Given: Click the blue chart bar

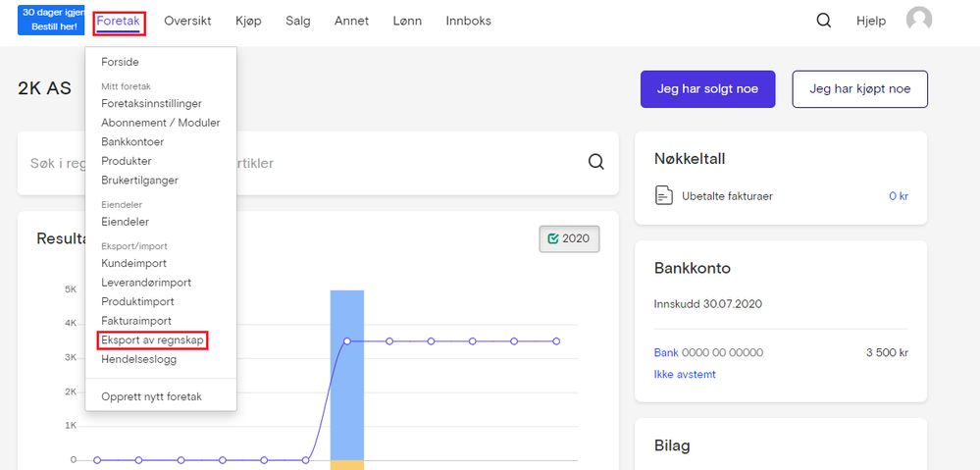Looking at the screenshot, I should [x=347, y=373].
